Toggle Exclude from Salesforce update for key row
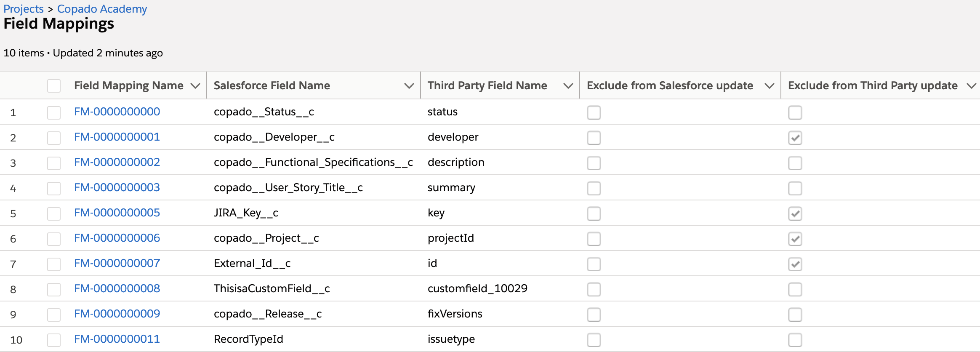The height and width of the screenshot is (352, 980). pyautogui.click(x=594, y=213)
